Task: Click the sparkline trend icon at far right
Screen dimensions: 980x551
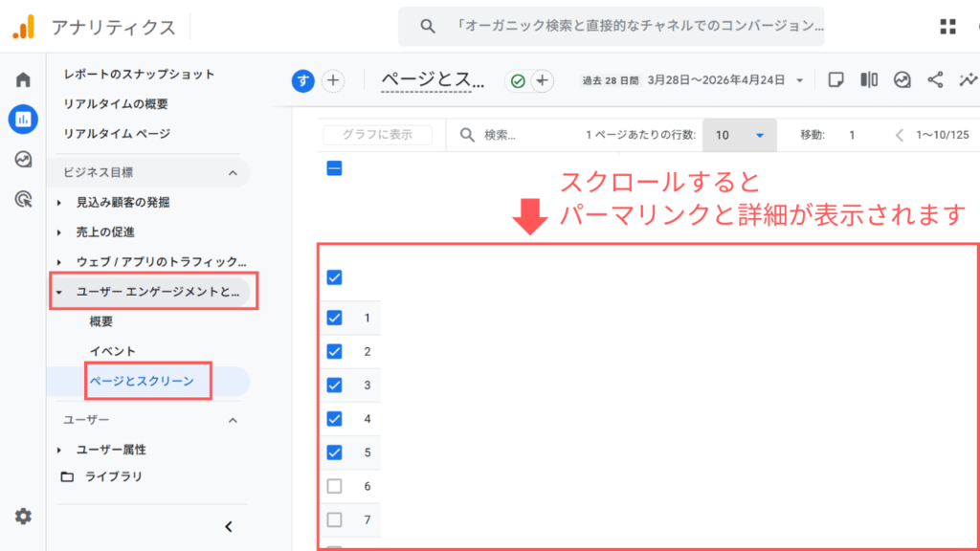Action: (x=969, y=80)
